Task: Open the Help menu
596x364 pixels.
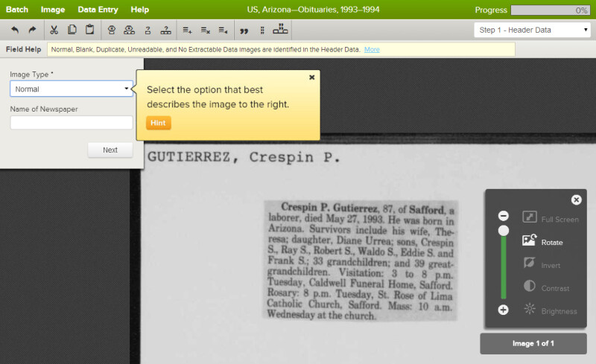Action: tap(140, 10)
